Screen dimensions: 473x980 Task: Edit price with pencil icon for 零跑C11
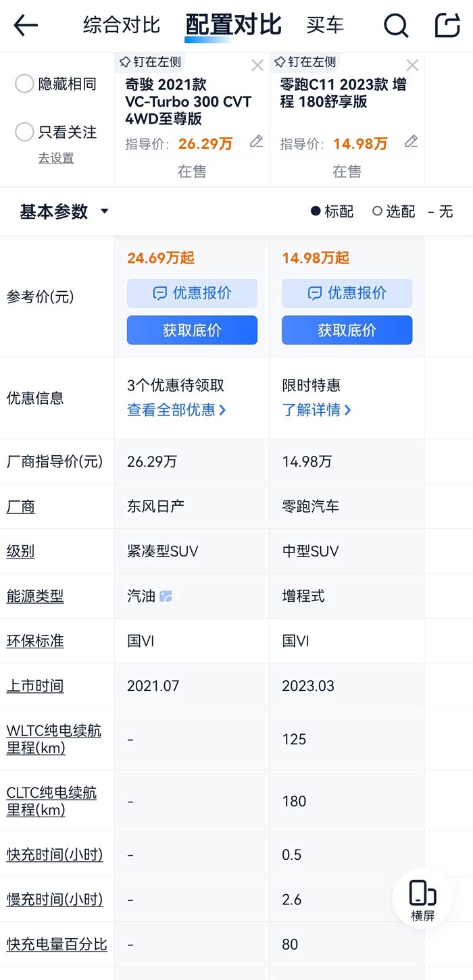pos(411,142)
